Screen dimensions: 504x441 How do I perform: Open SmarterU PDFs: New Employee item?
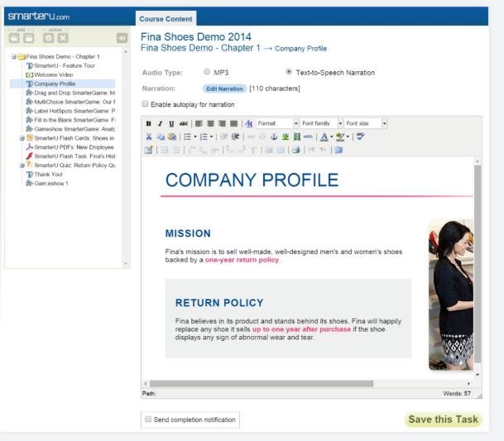point(74,147)
